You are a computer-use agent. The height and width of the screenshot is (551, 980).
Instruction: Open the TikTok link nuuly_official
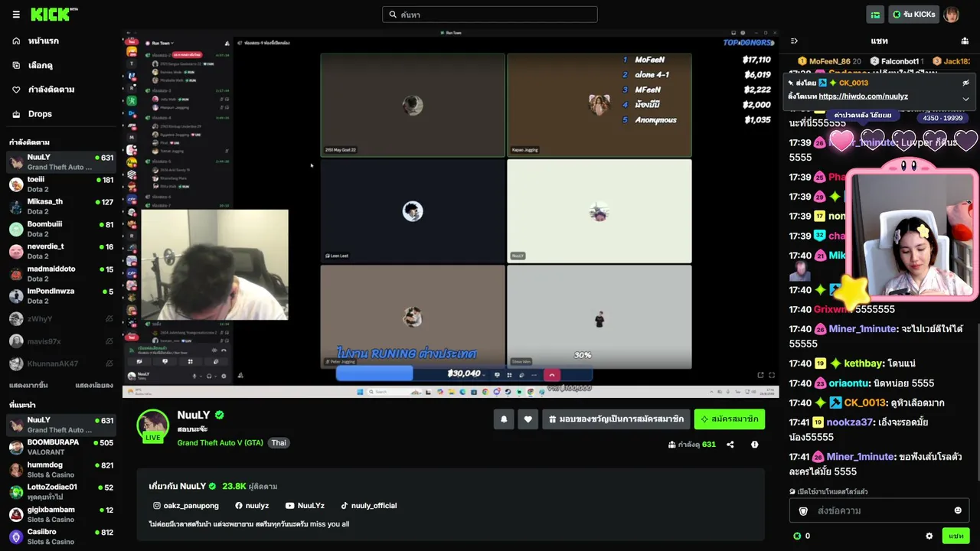tap(368, 505)
